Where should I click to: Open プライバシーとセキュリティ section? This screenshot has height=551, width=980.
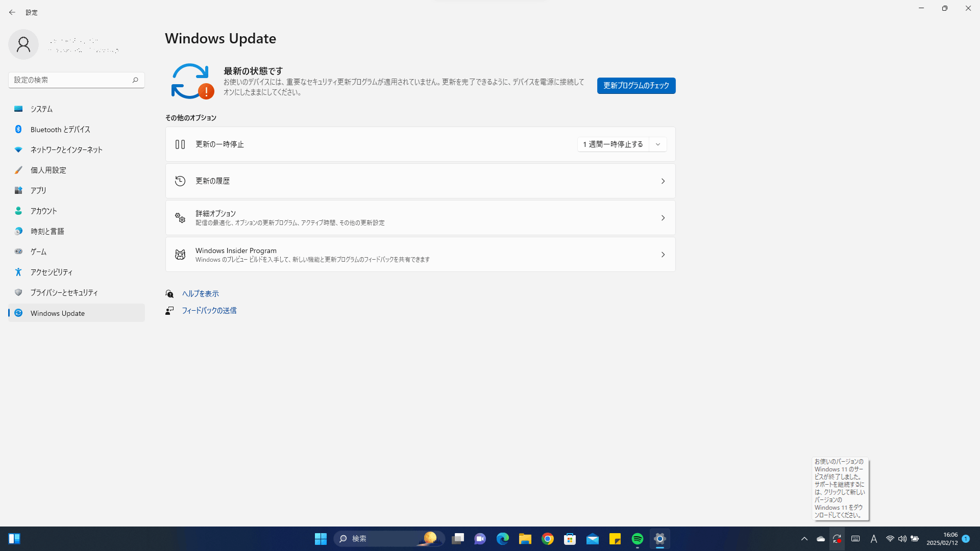(64, 293)
